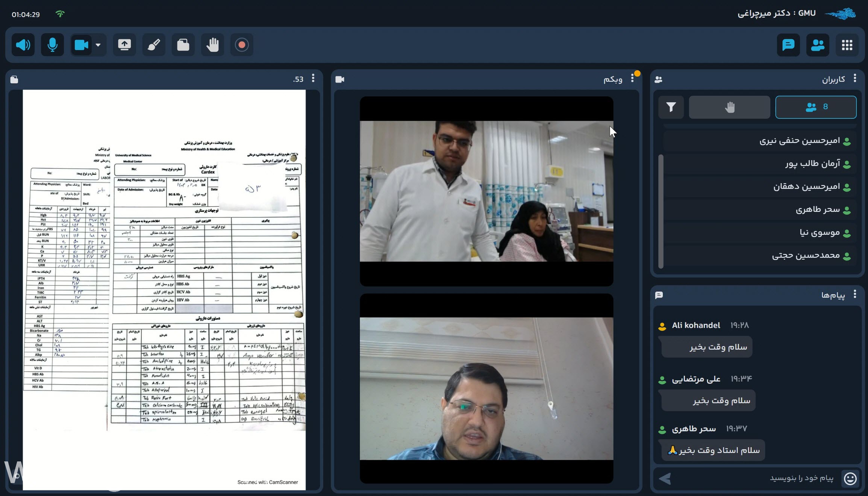
Task: Click the user filter funnel button
Action: pyautogui.click(x=671, y=107)
